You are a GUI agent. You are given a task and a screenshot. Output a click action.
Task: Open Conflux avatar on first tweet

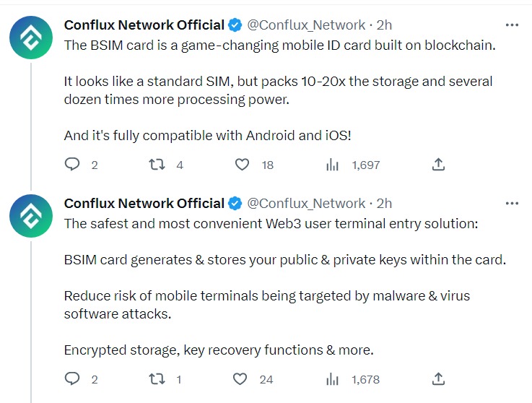point(31,38)
